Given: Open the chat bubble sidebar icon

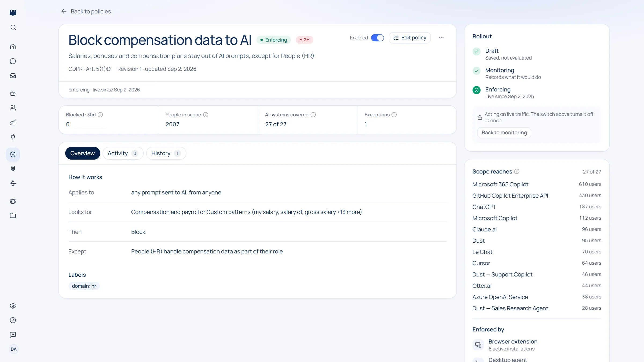Looking at the screenshot, I should click(13, 61).
